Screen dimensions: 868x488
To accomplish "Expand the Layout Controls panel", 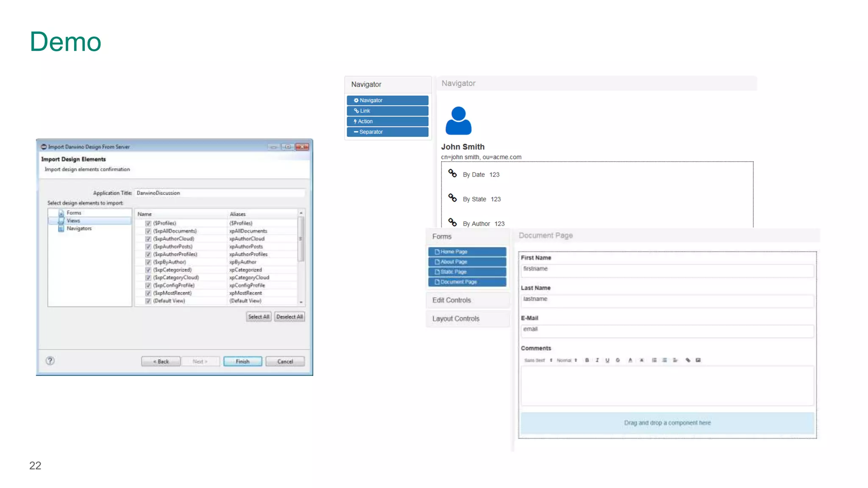I will pos(456,319).
